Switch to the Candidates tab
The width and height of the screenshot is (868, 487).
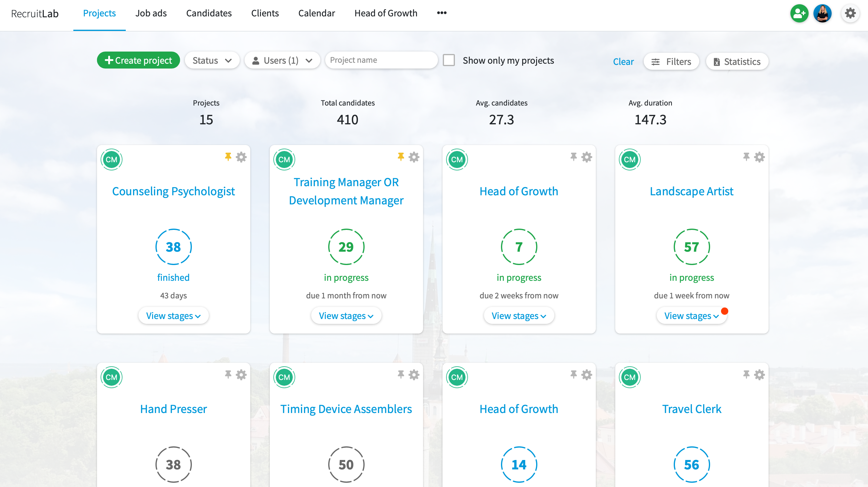tap(209, 13)
